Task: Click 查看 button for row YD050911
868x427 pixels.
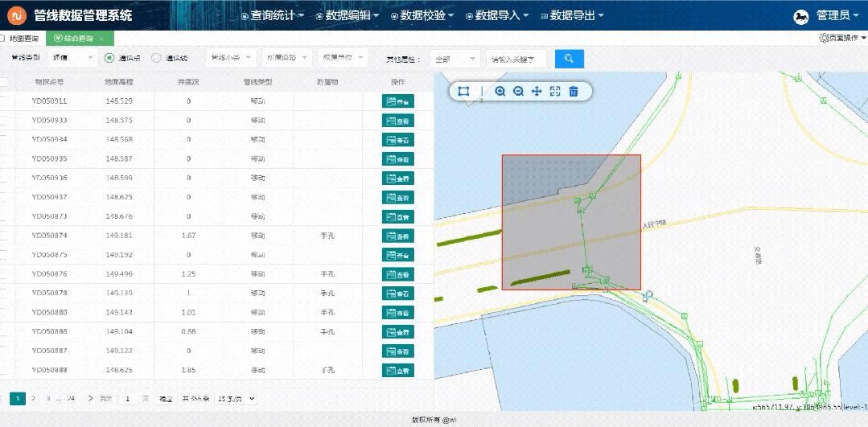Action: click(x=398, y=101)
